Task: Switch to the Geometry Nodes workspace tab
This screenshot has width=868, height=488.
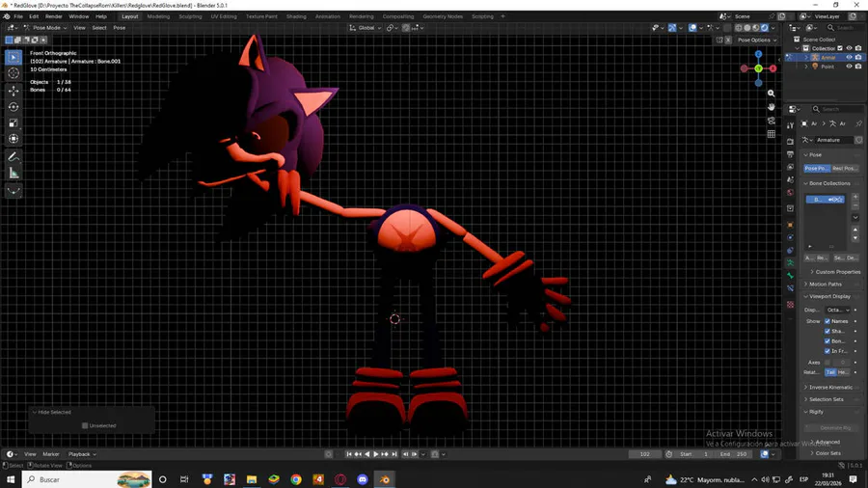Action: tap(443, 16)
